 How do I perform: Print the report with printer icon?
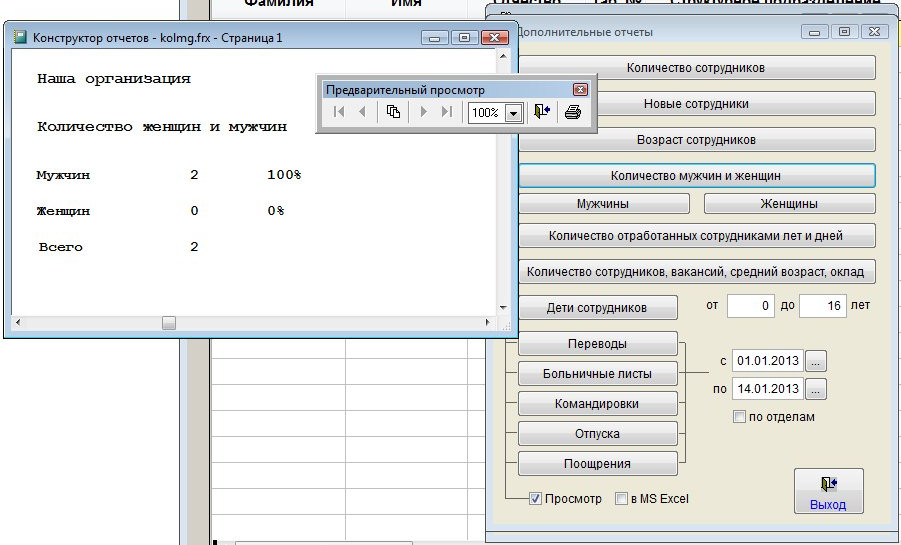[573, 112]
